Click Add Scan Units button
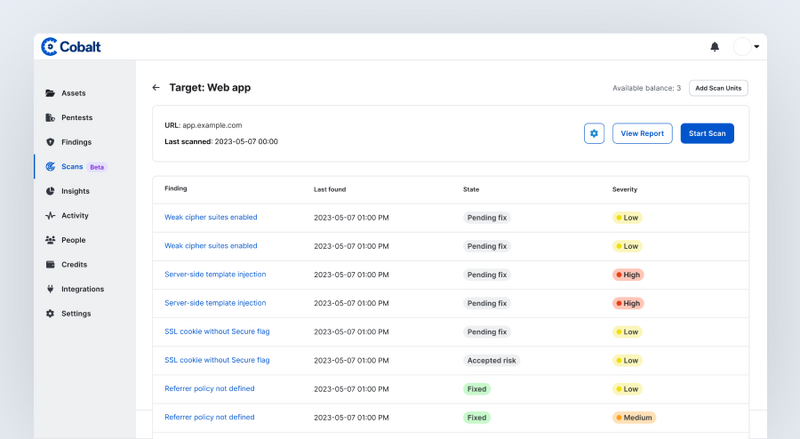 pos(718,88)
